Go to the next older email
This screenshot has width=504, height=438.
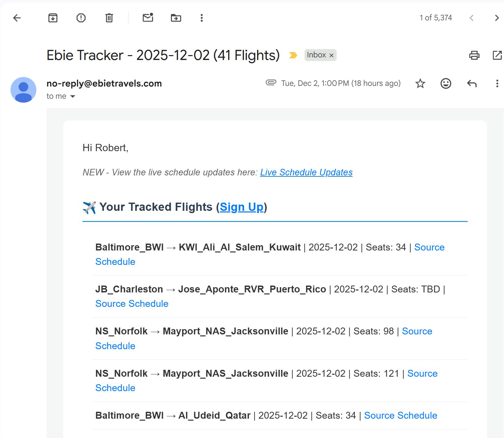pos(496,18)
